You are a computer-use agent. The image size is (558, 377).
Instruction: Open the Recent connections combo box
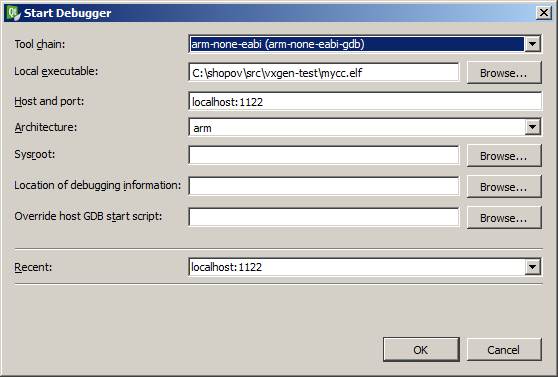click(x=365, y=267)
